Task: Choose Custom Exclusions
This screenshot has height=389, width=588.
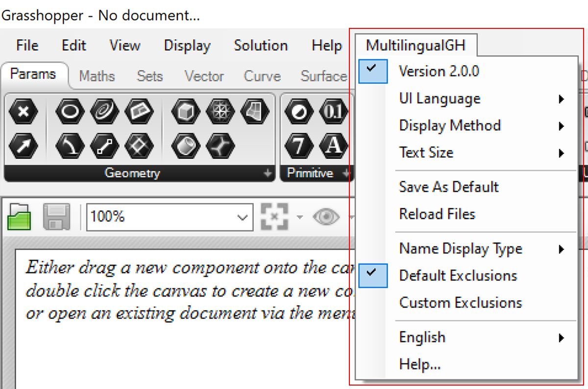Action: click(x=467, y=303)
